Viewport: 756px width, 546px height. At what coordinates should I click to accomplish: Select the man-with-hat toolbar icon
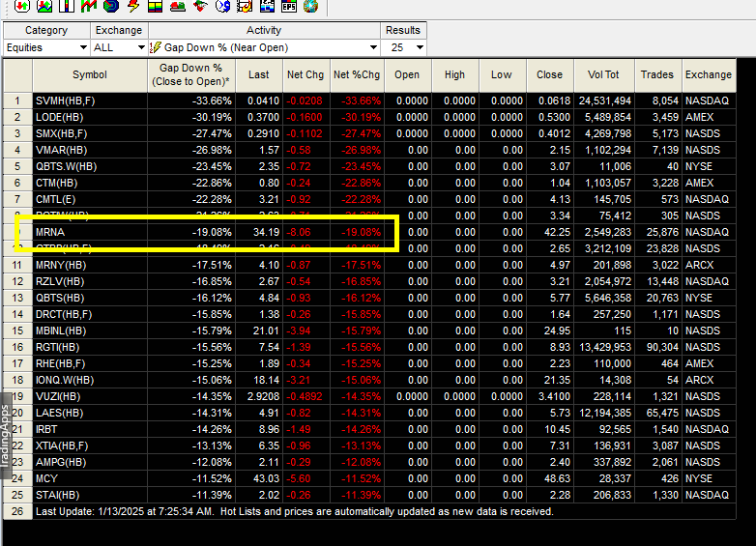click(200, 6)
